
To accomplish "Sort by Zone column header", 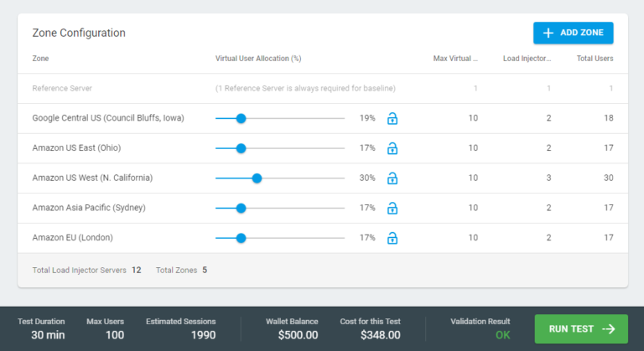I will point(40,59).
